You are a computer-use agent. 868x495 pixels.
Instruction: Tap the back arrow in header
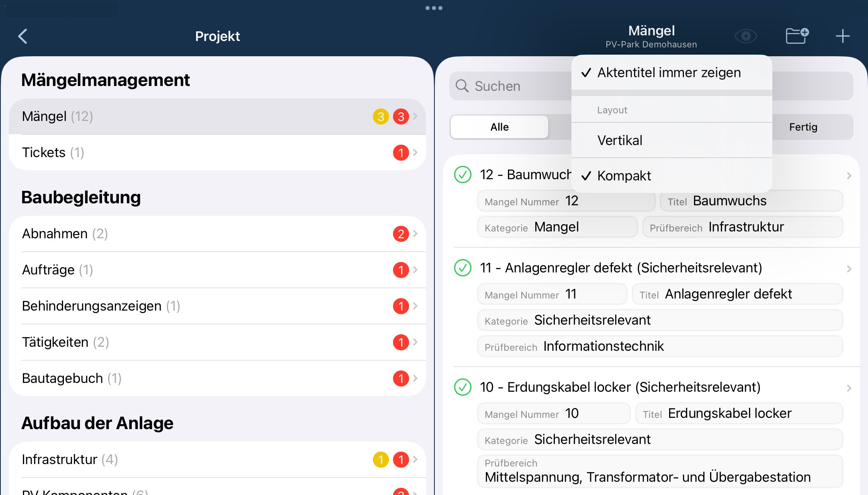point(23,36)
